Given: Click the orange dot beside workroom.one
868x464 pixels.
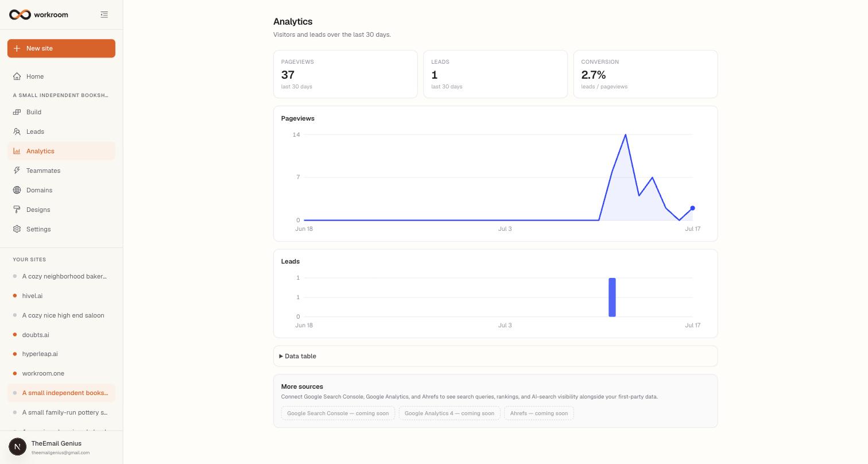Looking at the screenshot, I should point(15,373).
